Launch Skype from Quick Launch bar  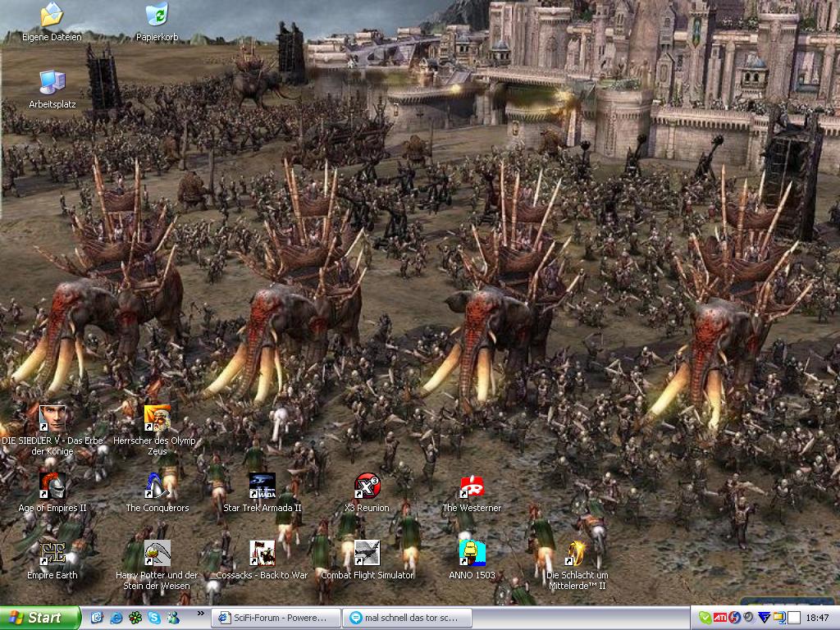click(154, 618)
